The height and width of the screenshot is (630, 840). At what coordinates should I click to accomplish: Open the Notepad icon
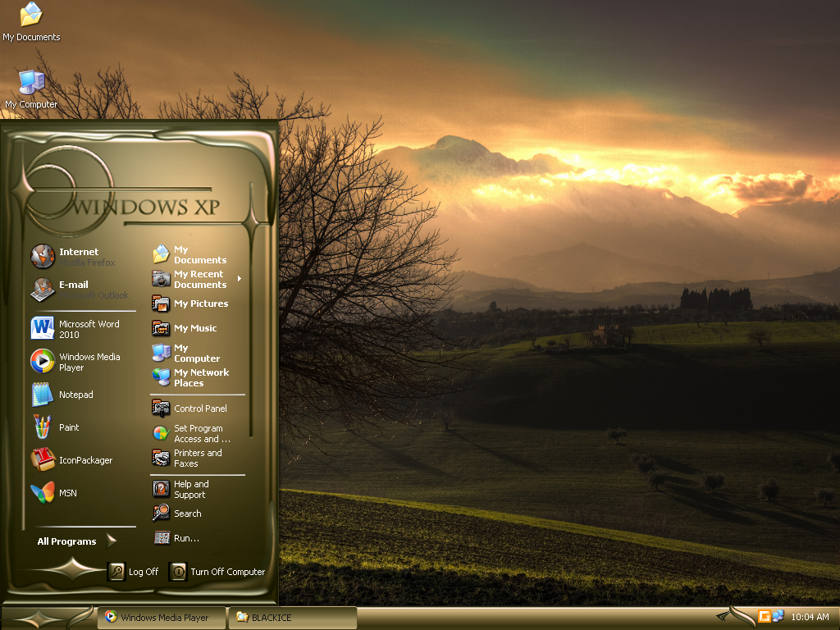[43, 395]
